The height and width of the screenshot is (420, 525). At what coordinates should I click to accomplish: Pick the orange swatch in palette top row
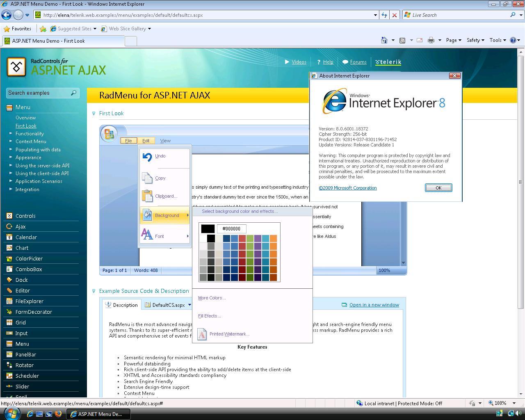point(274,238)
